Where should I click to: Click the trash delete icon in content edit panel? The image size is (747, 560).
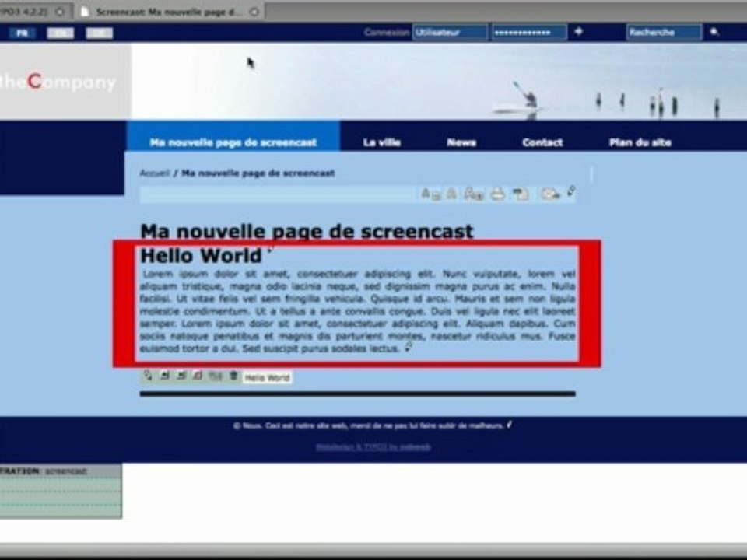coord(233,376)
